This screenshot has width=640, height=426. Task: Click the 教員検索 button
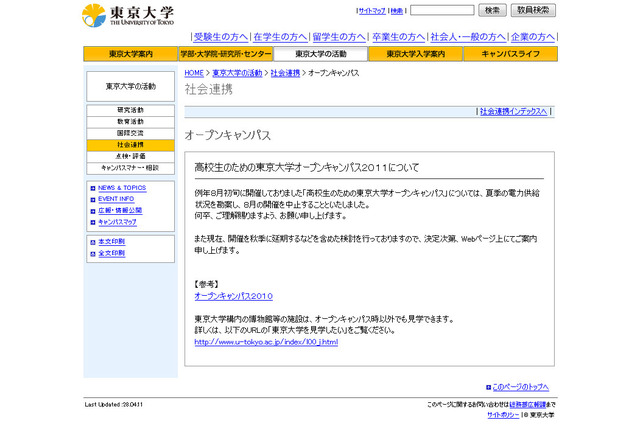[x=533, y=10]
